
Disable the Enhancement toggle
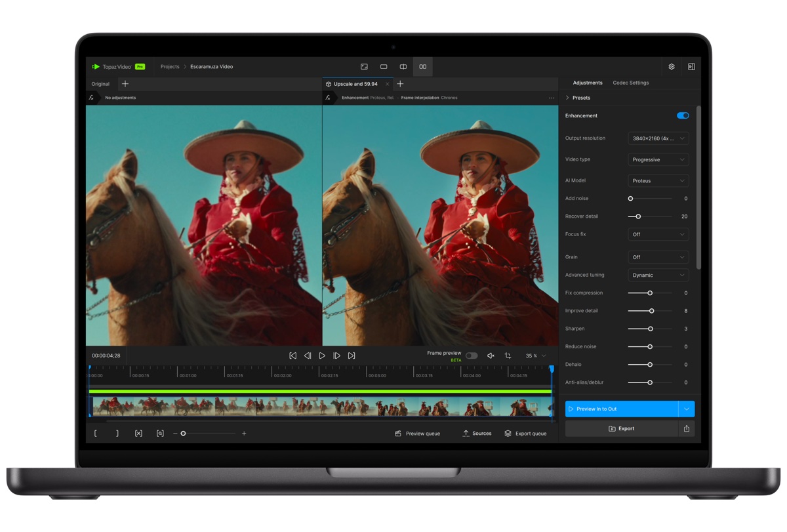tap(683, 115)
